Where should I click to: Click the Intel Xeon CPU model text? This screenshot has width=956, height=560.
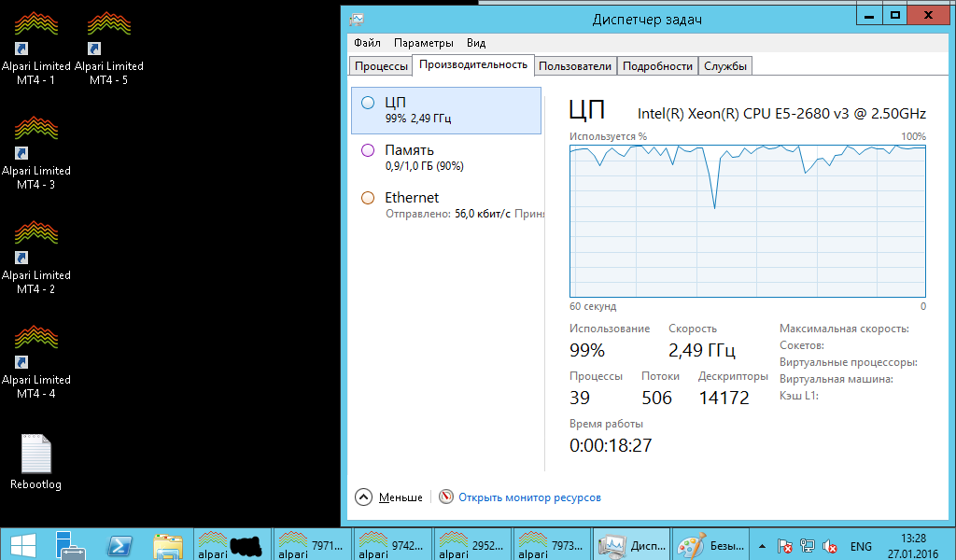point(781,113)
